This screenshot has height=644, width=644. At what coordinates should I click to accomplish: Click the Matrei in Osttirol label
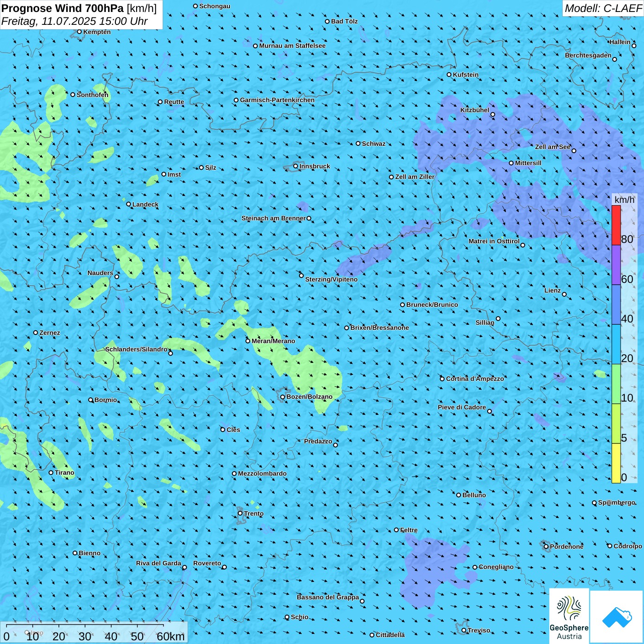coord(494,241)
